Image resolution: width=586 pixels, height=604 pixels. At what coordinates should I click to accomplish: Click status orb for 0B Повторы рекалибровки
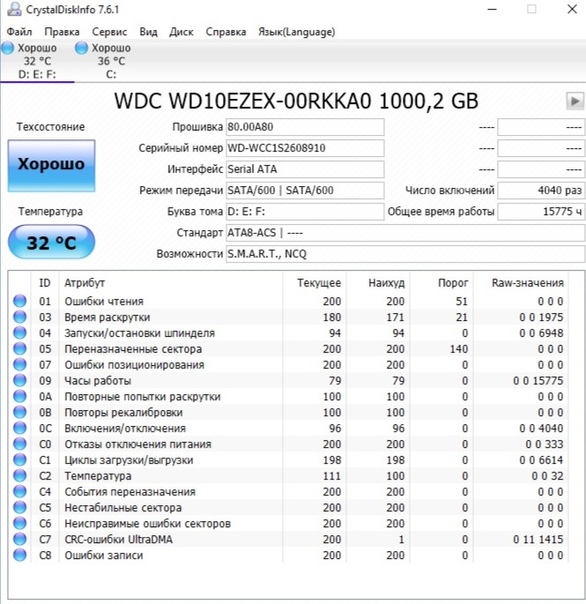point(20,412)
